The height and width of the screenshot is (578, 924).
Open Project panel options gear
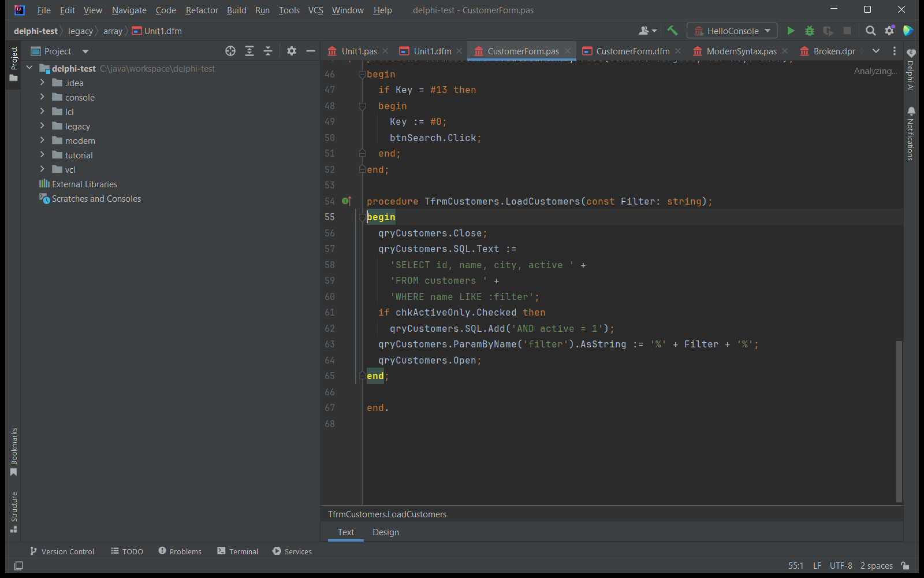click(292, 51)
